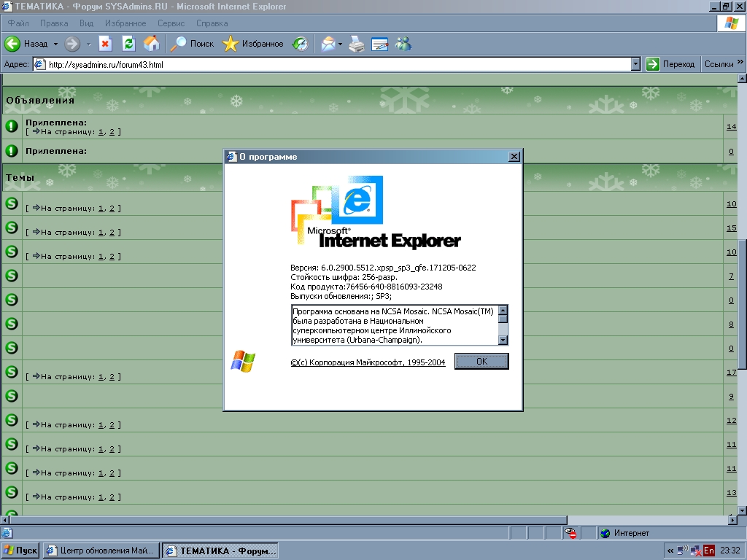Click the S icon in the row with 7 replies
Image resolution: width=747 pixels, height=560 pixels.
coord(12,276)
